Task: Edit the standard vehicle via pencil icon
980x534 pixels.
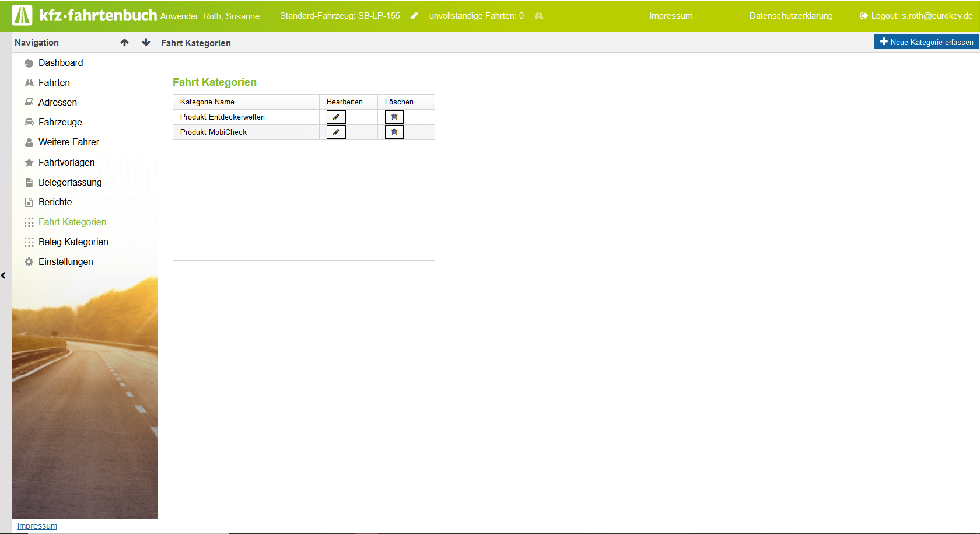Action: click(x=414, y=16)
